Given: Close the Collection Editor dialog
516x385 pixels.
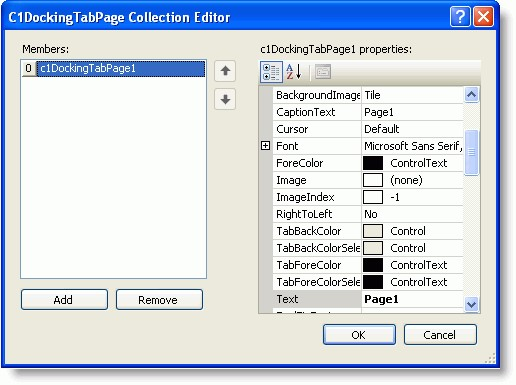Looking at the screenshot, I should [x=483, y=17].
